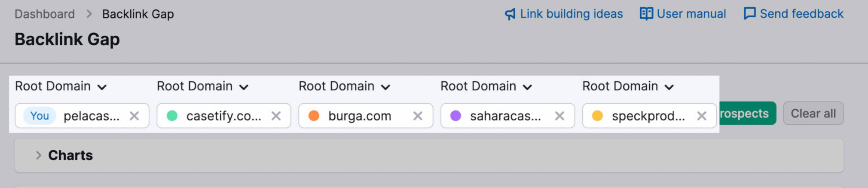Click the saharacas domain input field

coord(507,116)
